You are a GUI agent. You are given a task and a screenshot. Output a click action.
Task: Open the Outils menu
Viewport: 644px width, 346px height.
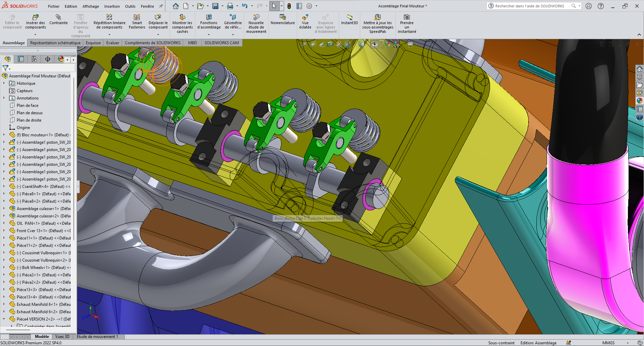point(130,6)
